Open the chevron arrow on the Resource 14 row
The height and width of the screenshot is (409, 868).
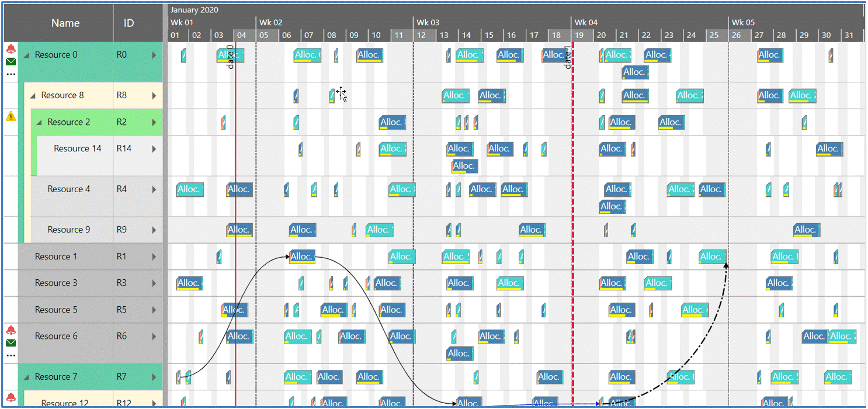point(155,148)
